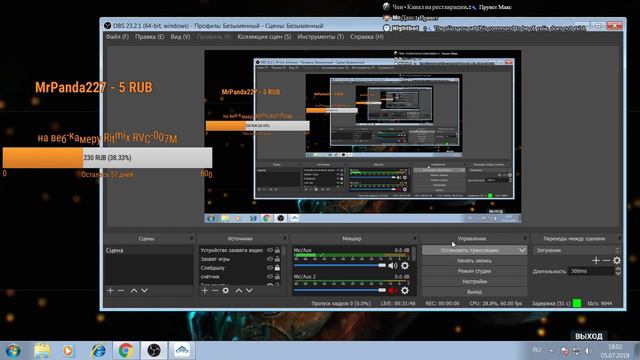Viewport: 640px width, 360px height.
Task: Unlock the Слайдшоу source
Action: [x=277, y=268]
